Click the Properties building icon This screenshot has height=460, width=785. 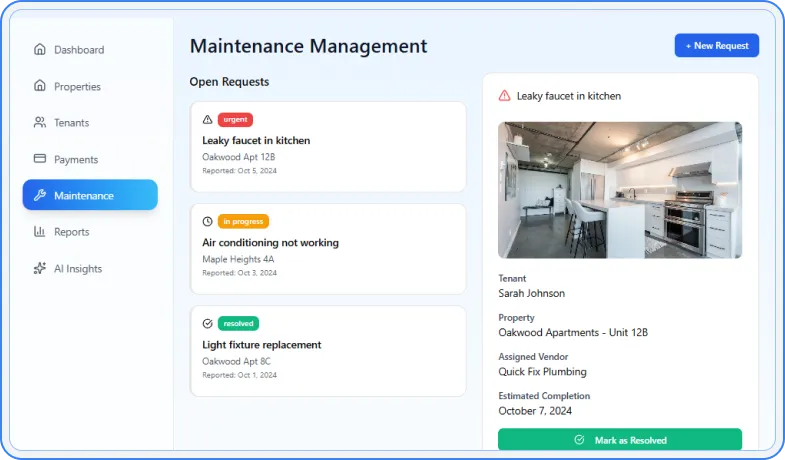pos(40,86)
